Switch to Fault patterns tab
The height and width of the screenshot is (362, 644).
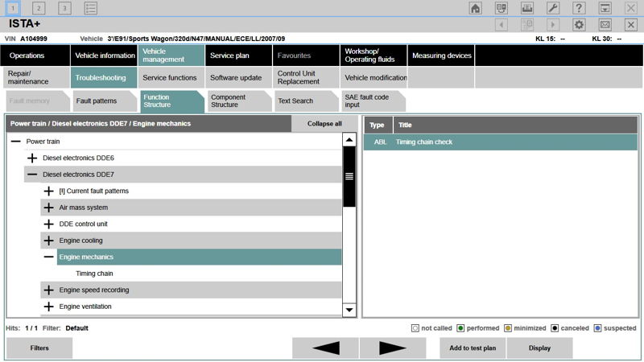click(96, 101)
